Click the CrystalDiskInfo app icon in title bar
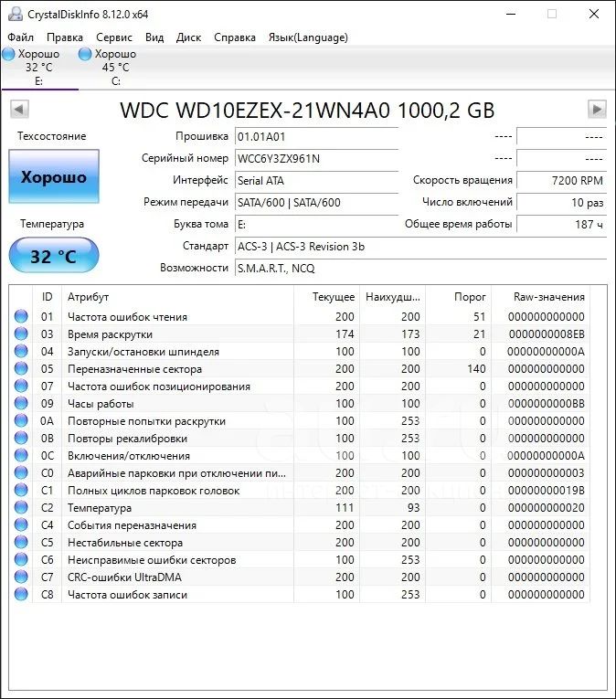 coord(16,14)
